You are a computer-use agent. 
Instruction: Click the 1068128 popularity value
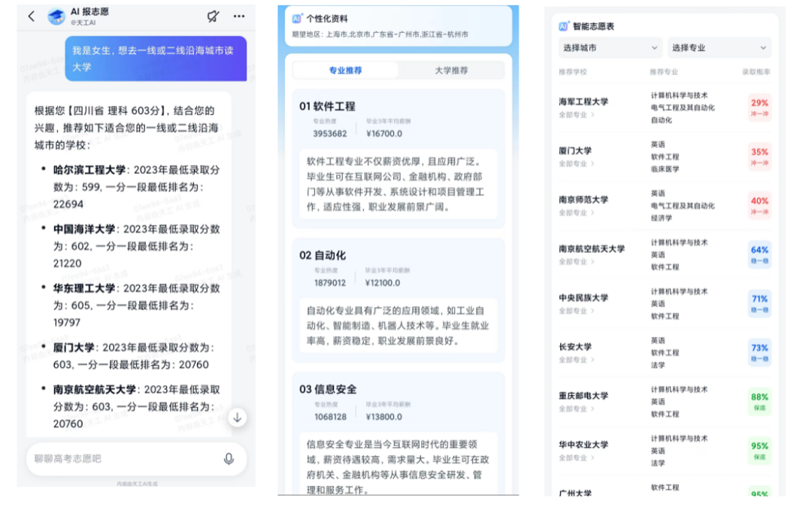pyautogui.click(x=330, y=417)
